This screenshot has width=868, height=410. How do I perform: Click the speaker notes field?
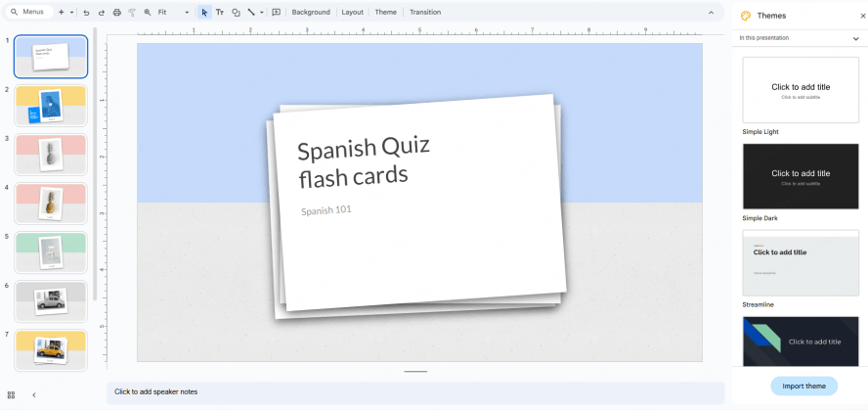pos(415,392)
